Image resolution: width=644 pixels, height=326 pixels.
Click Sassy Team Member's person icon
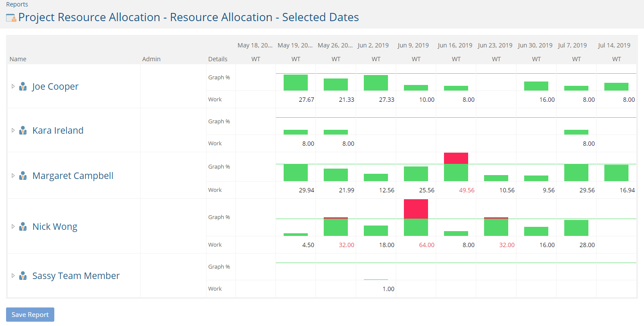coord(23,276)
